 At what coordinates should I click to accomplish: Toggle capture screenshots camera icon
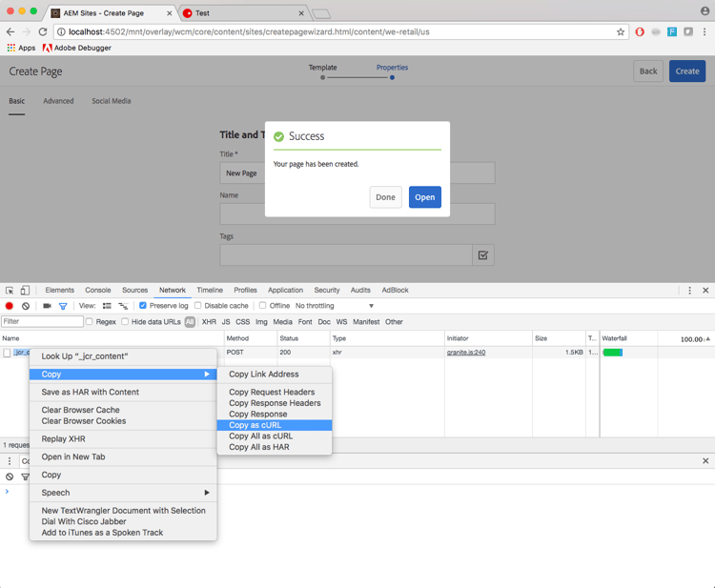click(47, 306)
